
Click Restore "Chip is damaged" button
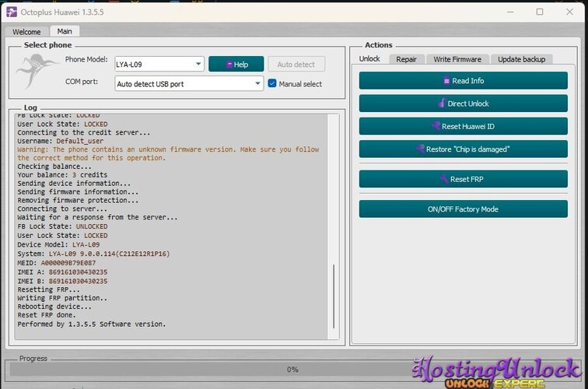click(x=463, y=149)
